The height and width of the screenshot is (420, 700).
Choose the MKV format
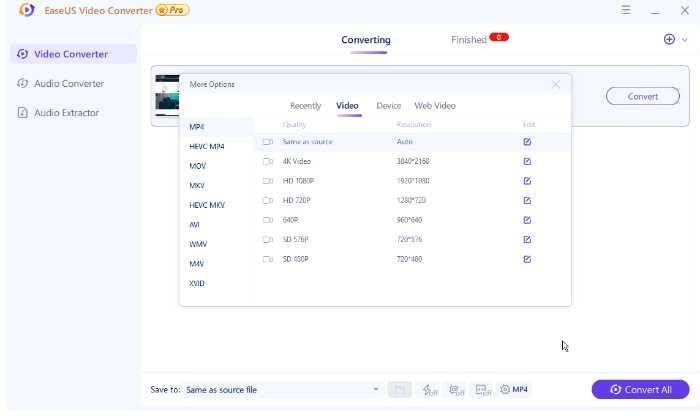coord(217,186)
